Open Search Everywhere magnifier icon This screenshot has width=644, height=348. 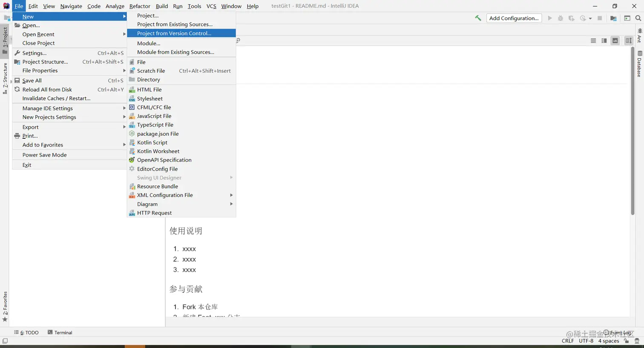(x=638, y=18)
